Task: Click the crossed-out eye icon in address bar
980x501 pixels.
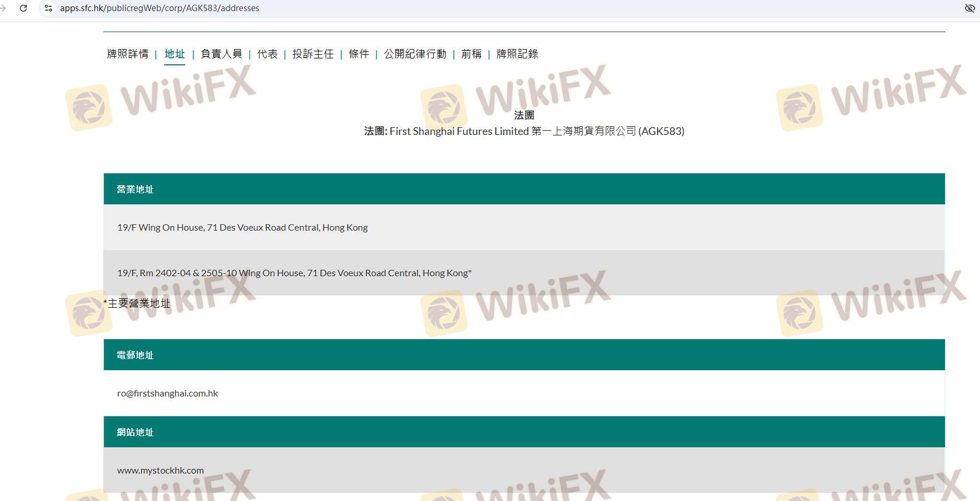Action: (x=969, y=8)
